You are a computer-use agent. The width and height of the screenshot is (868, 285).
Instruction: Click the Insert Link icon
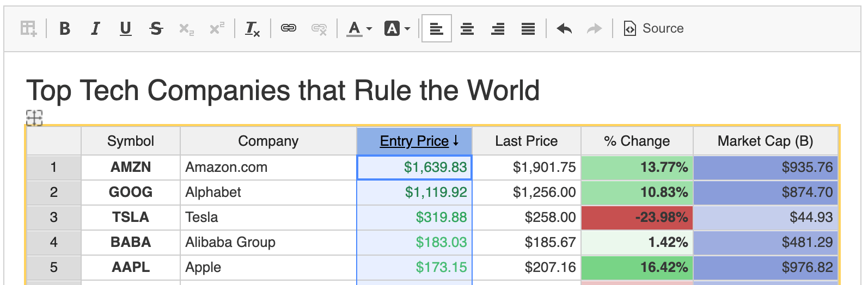pos(289,28)
